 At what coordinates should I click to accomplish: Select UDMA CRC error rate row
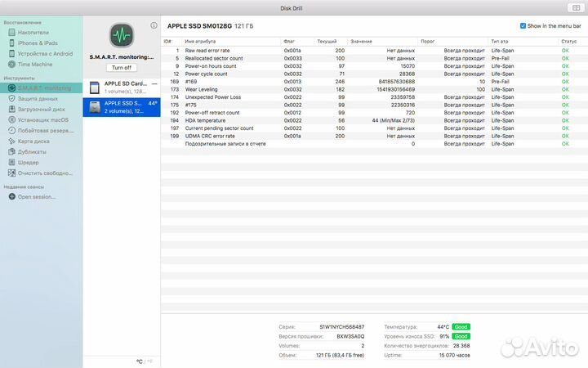click(x=374, y=136)
